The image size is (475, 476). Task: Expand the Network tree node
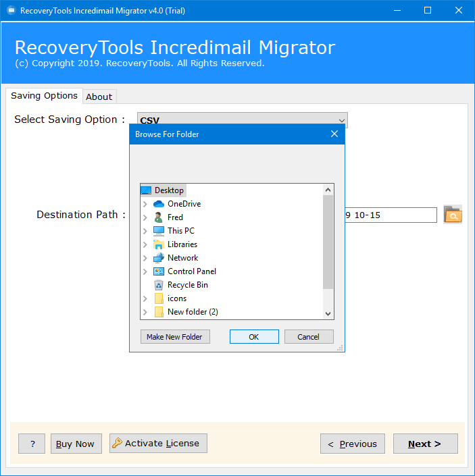click(145, 258)
